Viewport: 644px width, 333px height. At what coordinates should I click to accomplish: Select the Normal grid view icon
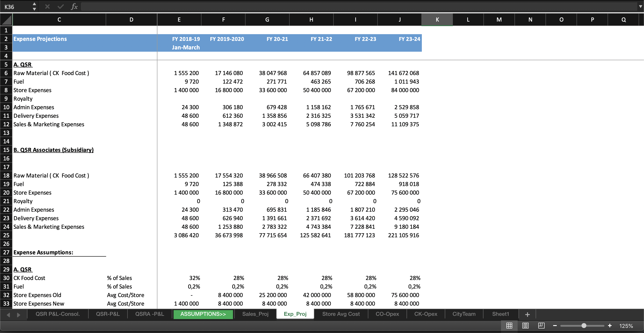(509, 326)
